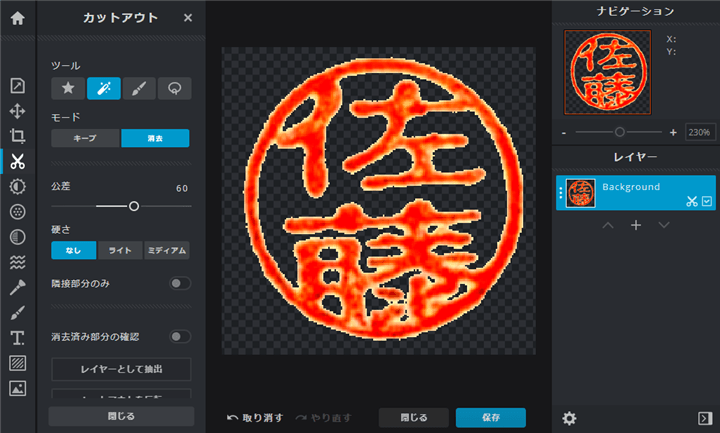Click the 保存 save button

click(490, 417)
